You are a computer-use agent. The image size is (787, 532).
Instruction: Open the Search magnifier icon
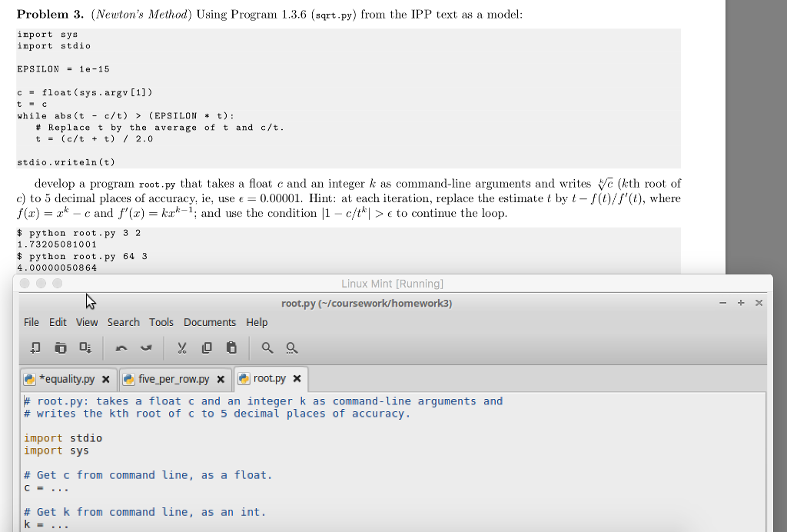click(267, 347)
